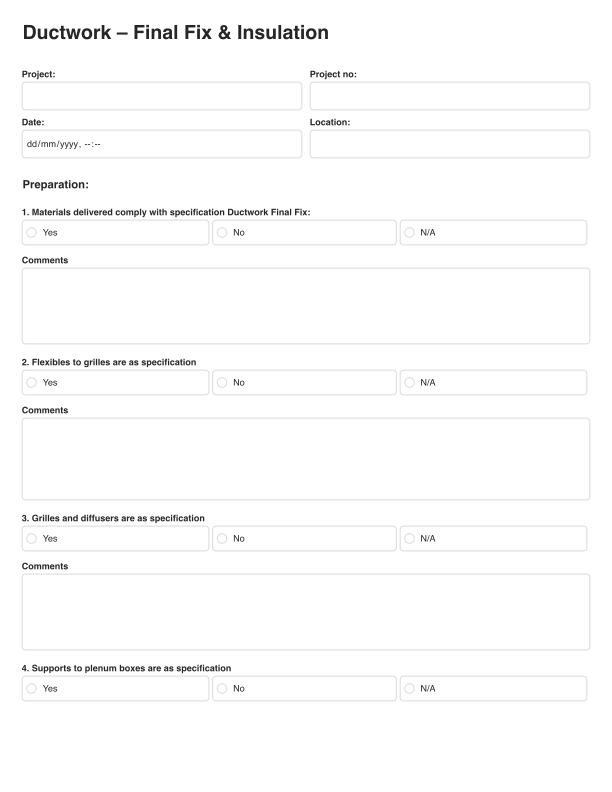Select No for grilles and diffusers
Viewport: 612px width, 792px height.
point(222,538)
